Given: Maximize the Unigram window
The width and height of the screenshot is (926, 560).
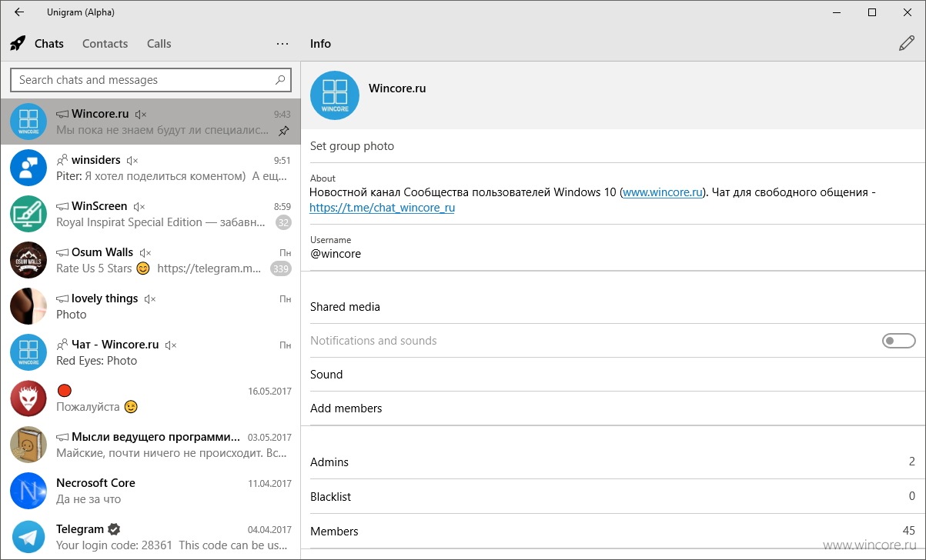Looking at the screenshot, I should pos(872,12).
